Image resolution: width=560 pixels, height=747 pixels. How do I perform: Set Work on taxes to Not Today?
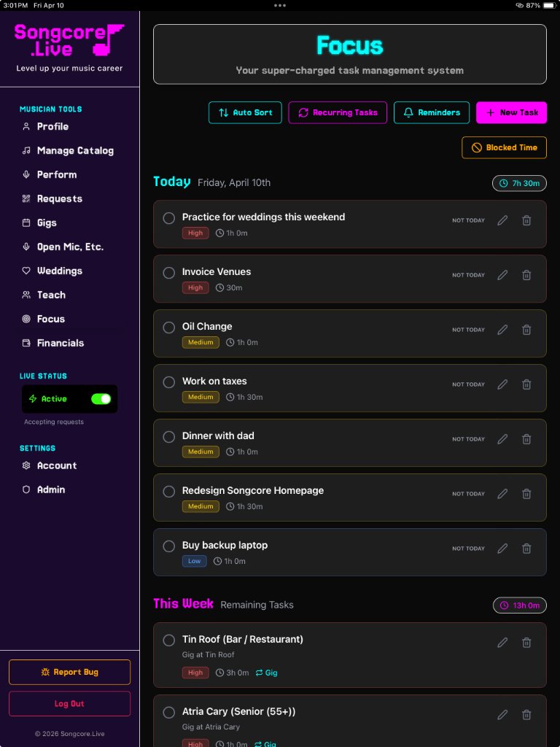pyautogui.click(x=469, y=384)
